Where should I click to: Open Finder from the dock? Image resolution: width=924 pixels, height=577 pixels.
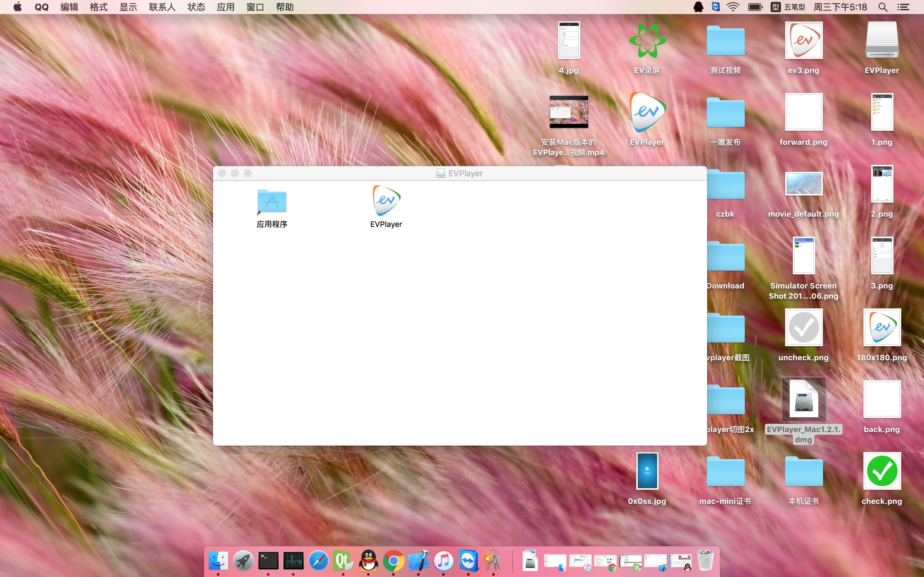coord(218,561)
